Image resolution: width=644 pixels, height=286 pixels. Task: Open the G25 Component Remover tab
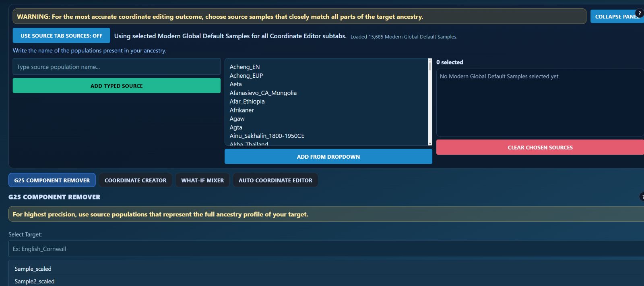click(52, 180)
